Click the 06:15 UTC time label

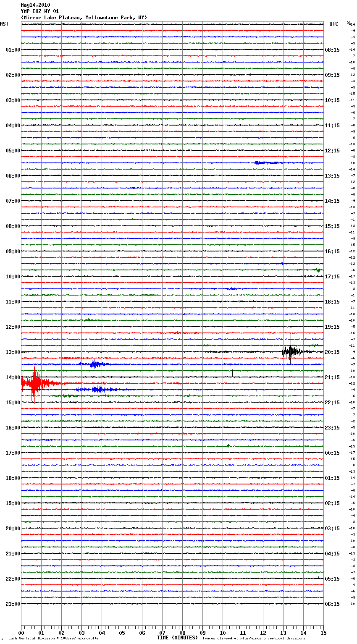coord(332,604)
